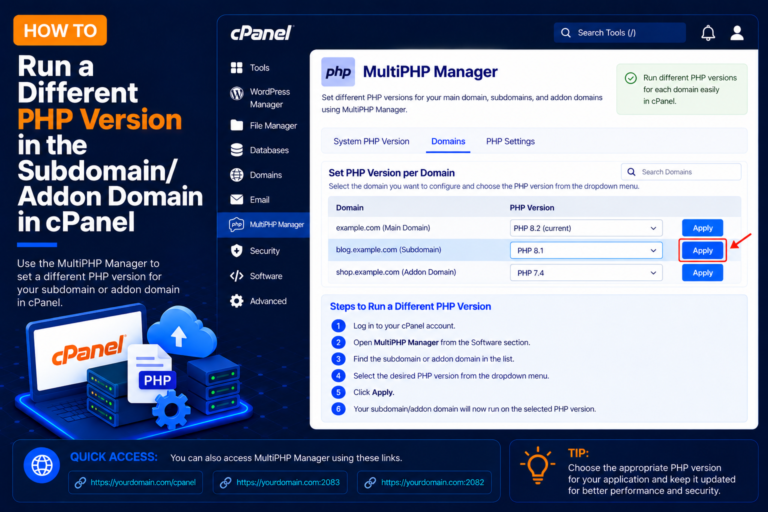The image size is (768, 512).
Task: Select the shop.example.com (Addon Domain) cell
Action: tap(396, 272)
